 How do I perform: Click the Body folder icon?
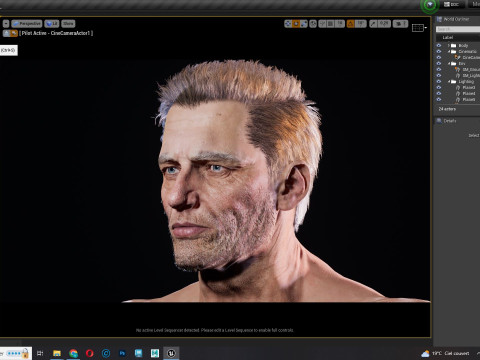(453, 46)
